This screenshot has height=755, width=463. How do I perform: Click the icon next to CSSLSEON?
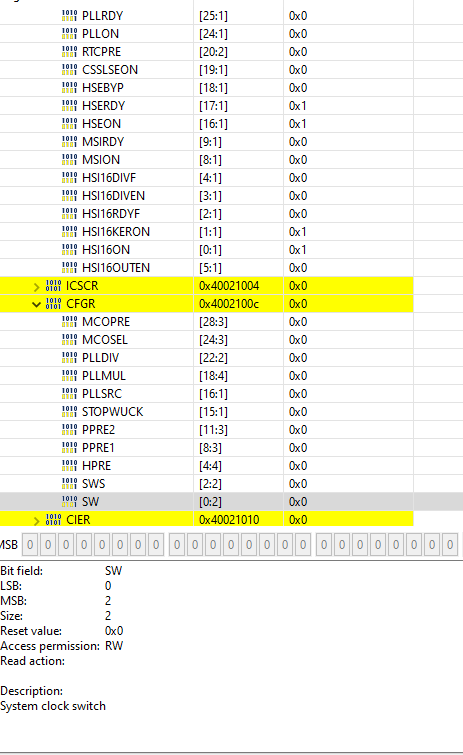pyautogui.click(x=69, y=70)
